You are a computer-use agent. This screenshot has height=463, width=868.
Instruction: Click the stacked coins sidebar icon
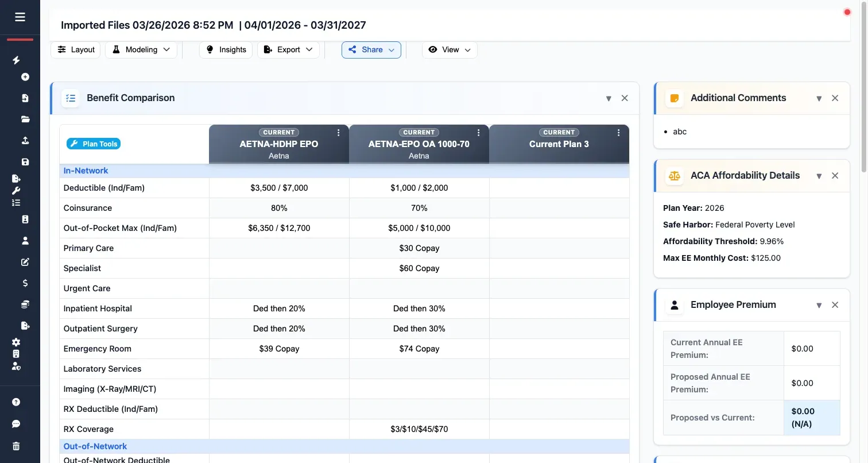click(x=25, y=304)
